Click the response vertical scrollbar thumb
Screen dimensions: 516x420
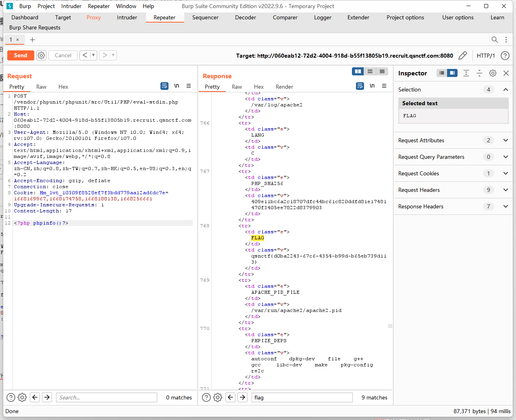[390, 326]
